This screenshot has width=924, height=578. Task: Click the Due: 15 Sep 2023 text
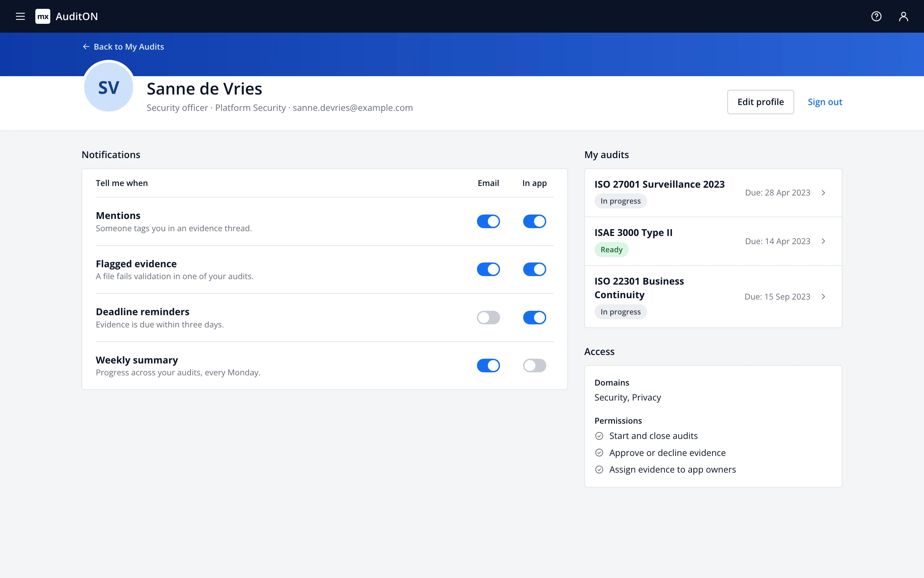tap(777, 296)
